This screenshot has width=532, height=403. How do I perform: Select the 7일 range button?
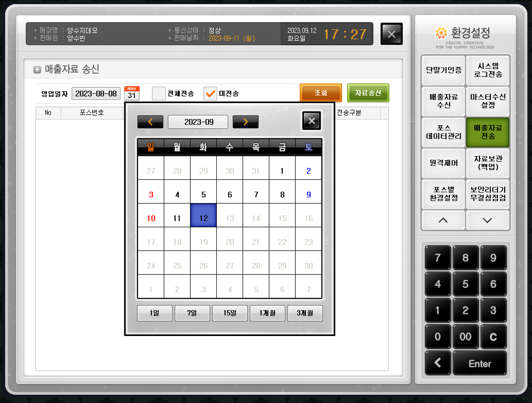click(192, 313)
